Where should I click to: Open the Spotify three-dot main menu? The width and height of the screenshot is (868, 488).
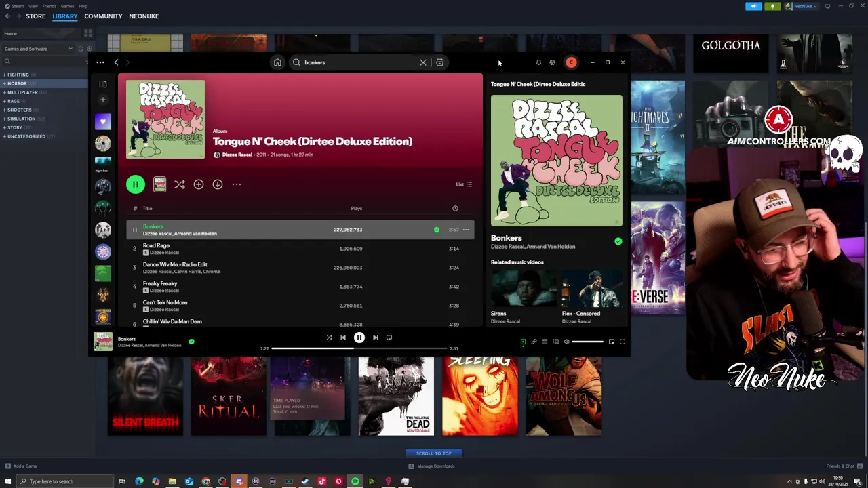click(100, 62)
